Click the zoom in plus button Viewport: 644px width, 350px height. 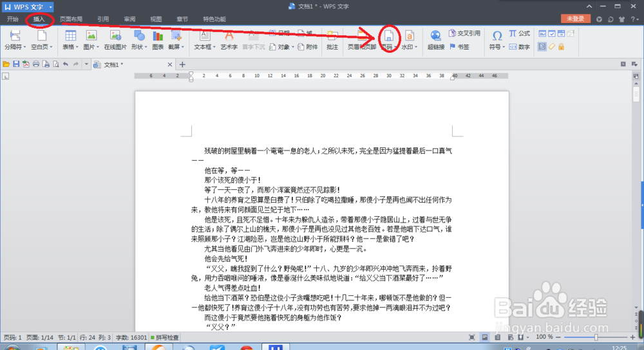(632, 337)
